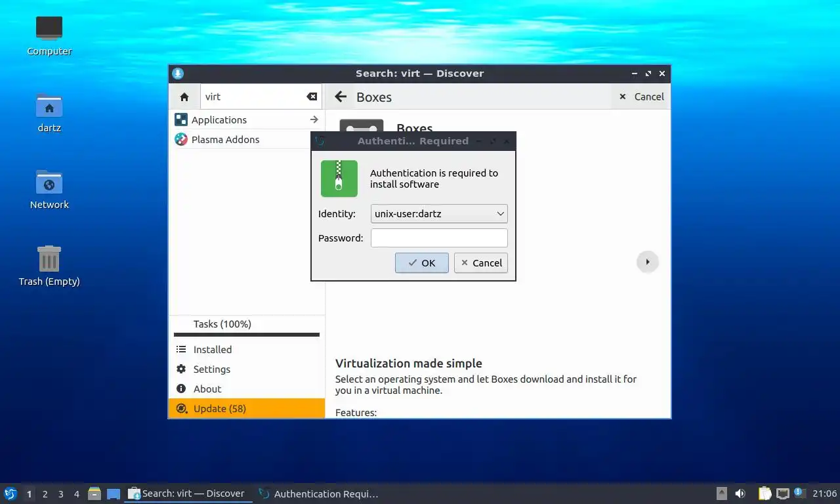Open the Installed section
Screen dimensions: 840x504
(x=247, y=350)
